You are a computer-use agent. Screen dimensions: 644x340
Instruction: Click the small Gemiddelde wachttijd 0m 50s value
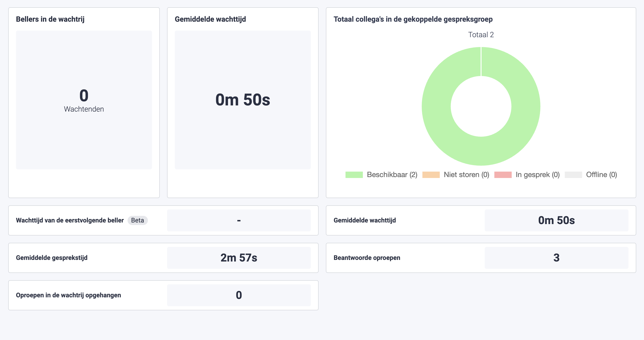557,220
